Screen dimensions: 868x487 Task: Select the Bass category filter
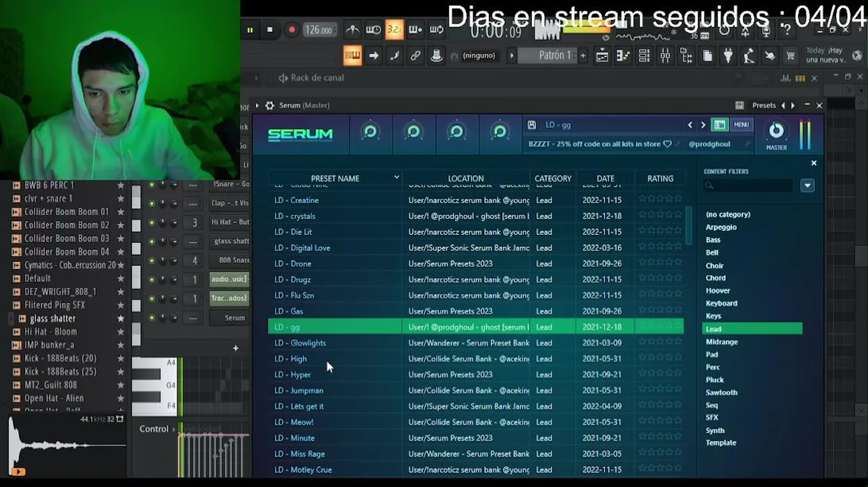point(713,240)
